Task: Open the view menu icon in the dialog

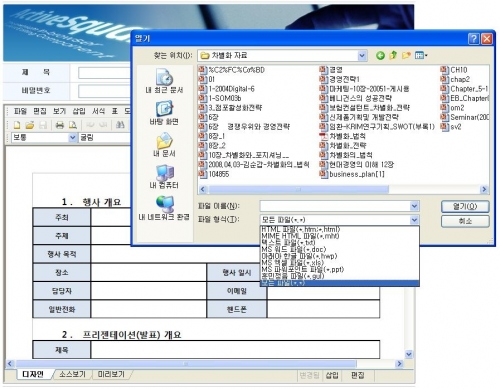Action: (421, 55)
